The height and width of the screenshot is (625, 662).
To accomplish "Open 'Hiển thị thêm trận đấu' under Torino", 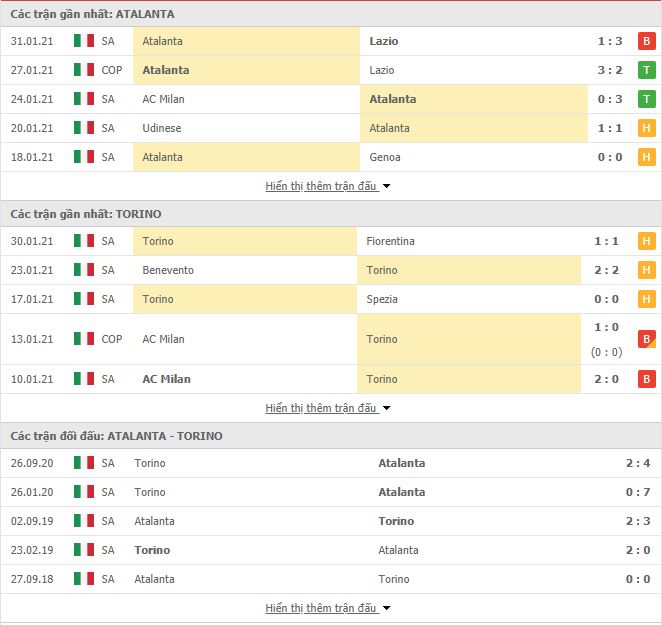I will click(320, 408).
